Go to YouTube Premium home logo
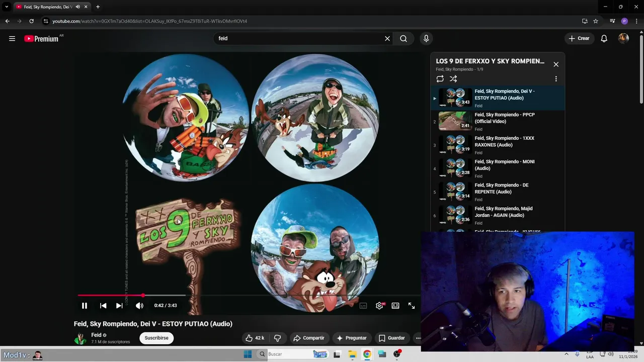Image resolution: width=644 pixels, height=362 pixels. [x=41, y=39]
